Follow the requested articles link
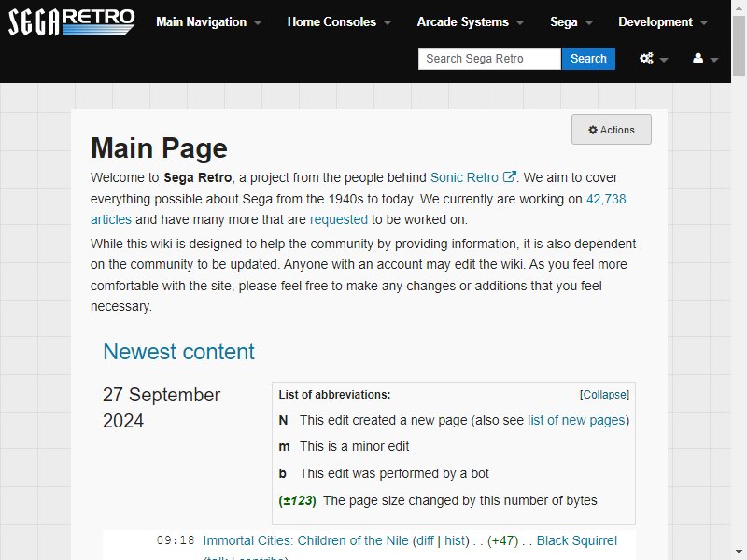The height and width of the screenshot is (560, 747). (x=339, y=219)
